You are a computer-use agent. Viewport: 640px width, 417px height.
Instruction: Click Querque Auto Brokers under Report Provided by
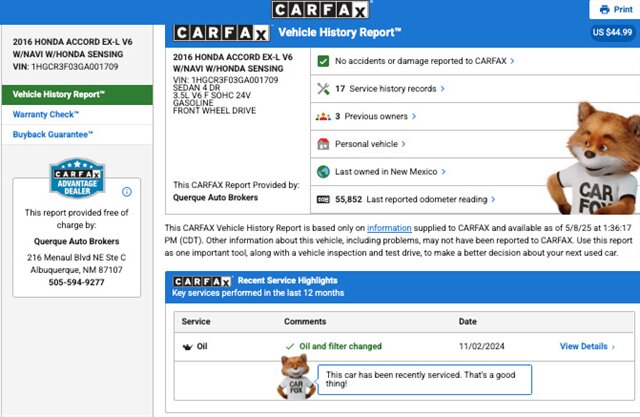216,197
